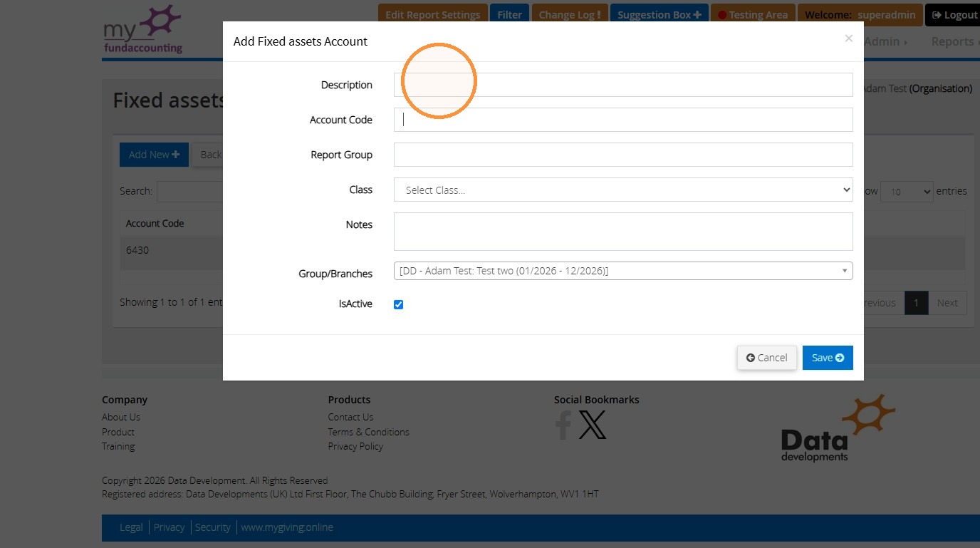The width and height of the screenshot is (980, 548).
Task: Open the Legal footer link
Action: tap(131, 527)
